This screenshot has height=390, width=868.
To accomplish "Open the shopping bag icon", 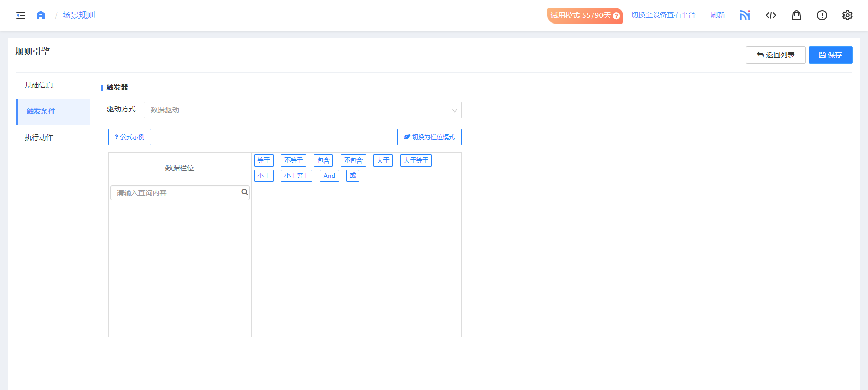I will click(797, 15).
